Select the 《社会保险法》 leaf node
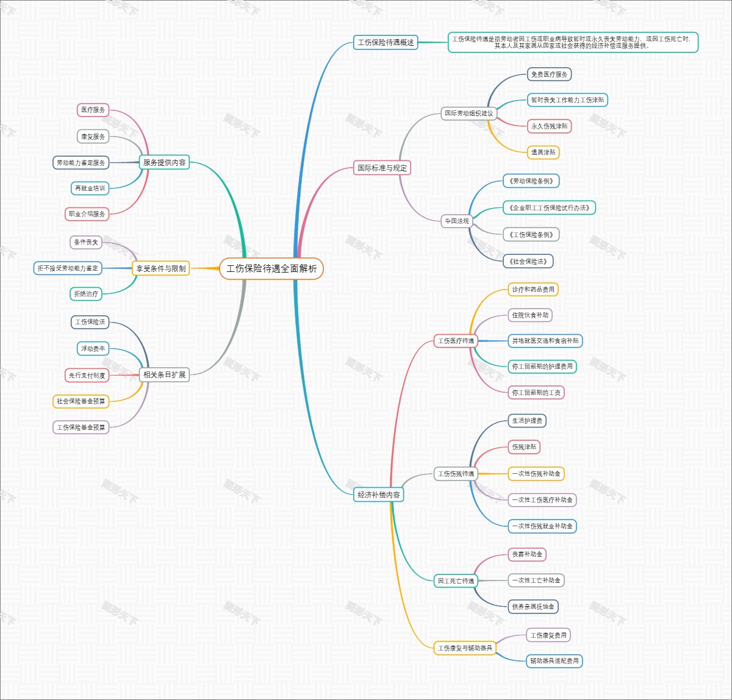 point(528,262)
